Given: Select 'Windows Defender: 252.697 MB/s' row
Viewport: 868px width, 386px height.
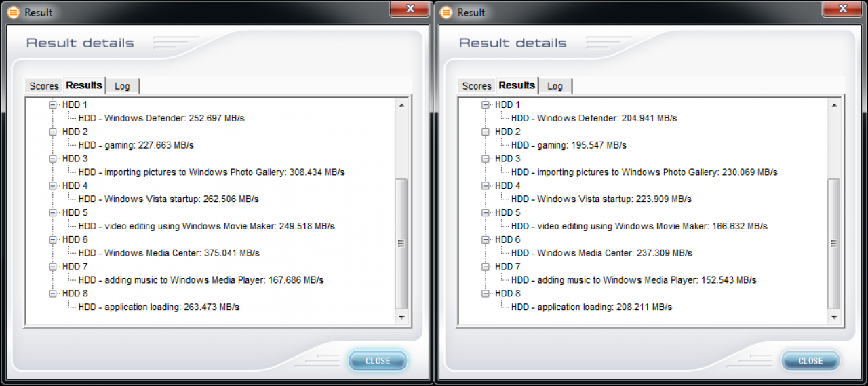Looking at the screenshot, I should coord(161,118).
